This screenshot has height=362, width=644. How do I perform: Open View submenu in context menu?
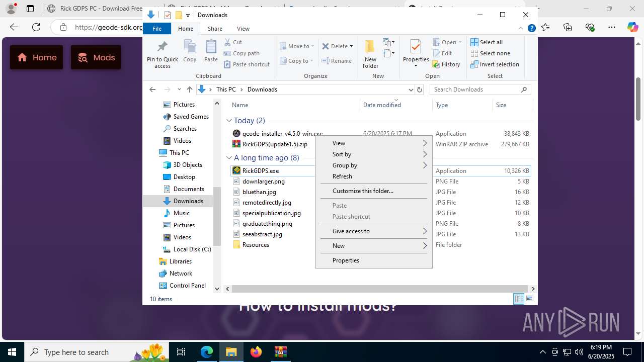tap(373, 143)
